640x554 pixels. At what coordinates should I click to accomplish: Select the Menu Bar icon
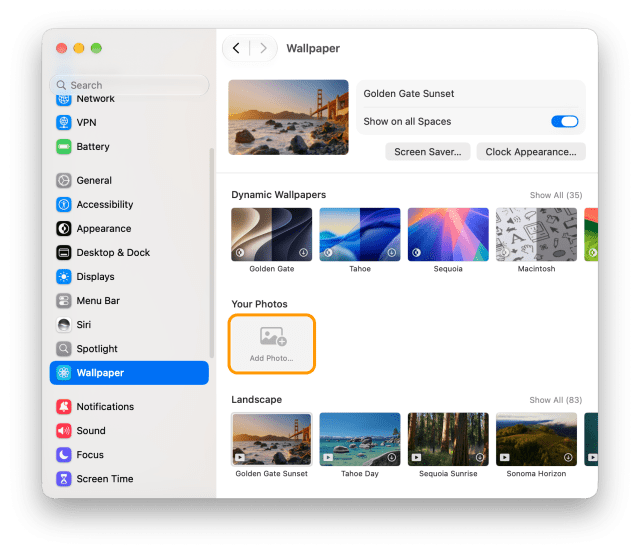click(64, 301)
